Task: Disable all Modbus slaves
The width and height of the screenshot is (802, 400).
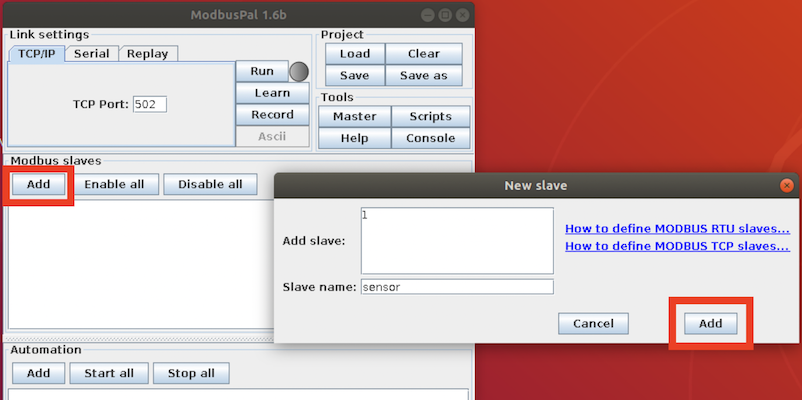Action: point(210,184)
